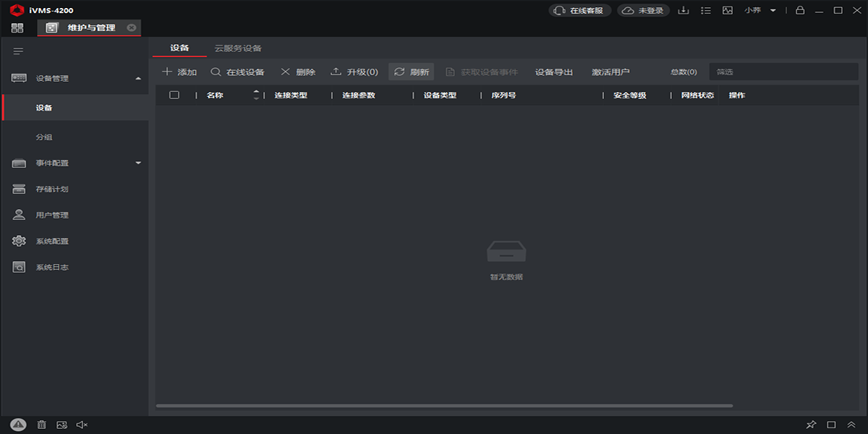Screen dimensions: 868x434
Task: Pin the status panel with pin icon
Action: [811, 425]
